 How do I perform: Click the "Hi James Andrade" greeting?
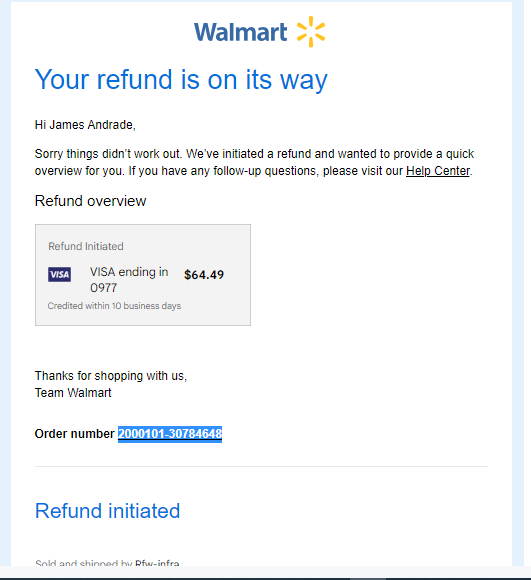point(85,125)
